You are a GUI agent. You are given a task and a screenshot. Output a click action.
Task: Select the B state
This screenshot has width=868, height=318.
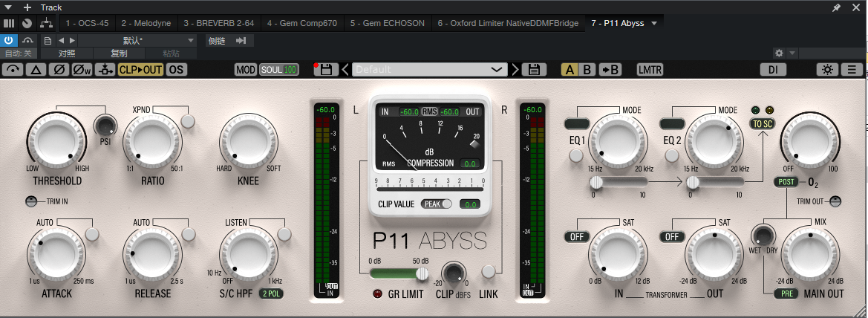tap(587, 69)
